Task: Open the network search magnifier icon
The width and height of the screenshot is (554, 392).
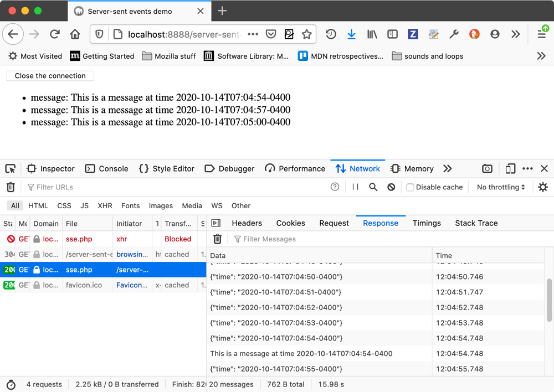Action: pyautogui.click(x=373, y=187)
